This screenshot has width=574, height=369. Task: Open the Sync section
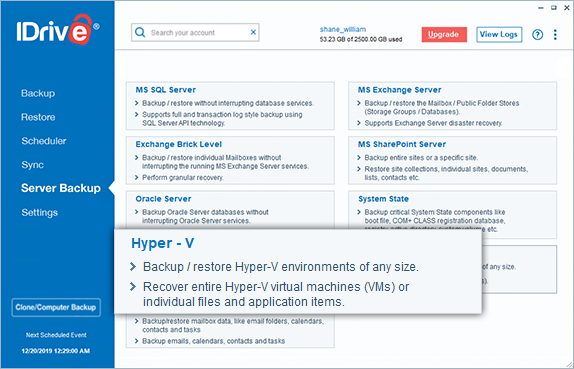tap(32, 165)
